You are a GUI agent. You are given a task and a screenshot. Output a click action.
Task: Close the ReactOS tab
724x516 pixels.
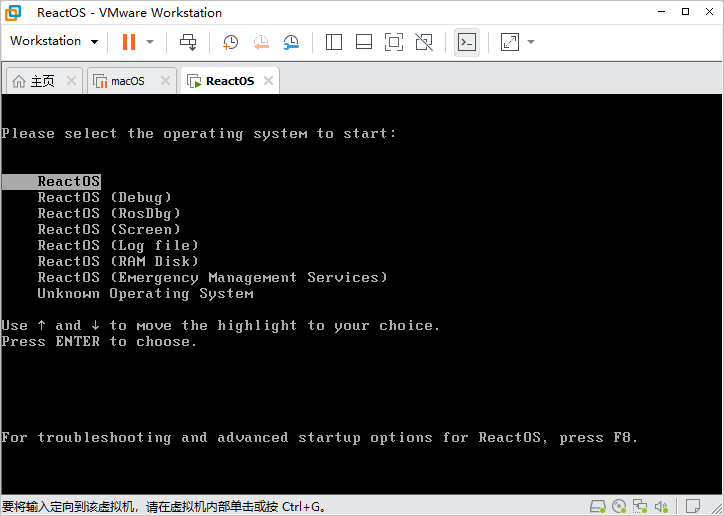pyautogui.click(x=268, y=81)
